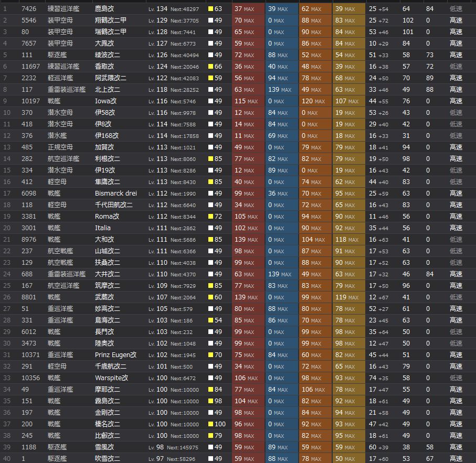Click the yellow condition square in Roma改 row
The height and width of the screenshot is (463, 476).
(x=210, y=217)
